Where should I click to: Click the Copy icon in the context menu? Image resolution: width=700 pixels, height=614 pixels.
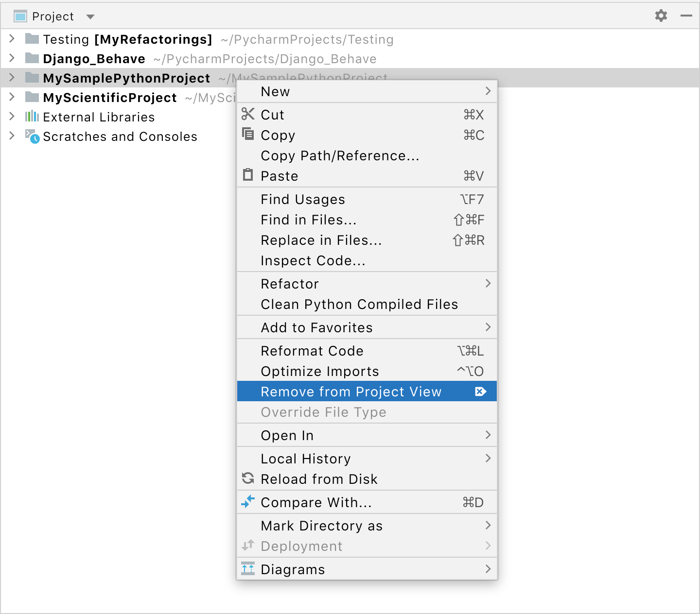(x=248, y=135)
